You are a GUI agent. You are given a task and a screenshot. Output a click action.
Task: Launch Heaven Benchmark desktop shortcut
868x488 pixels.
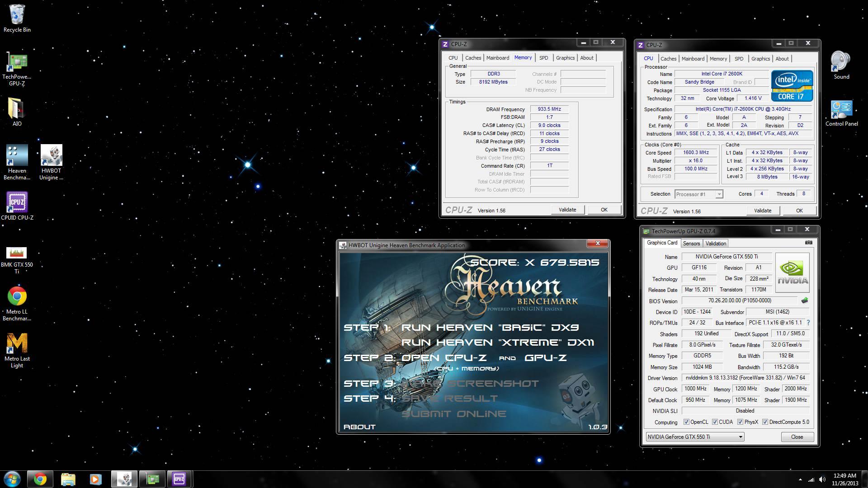17,163
